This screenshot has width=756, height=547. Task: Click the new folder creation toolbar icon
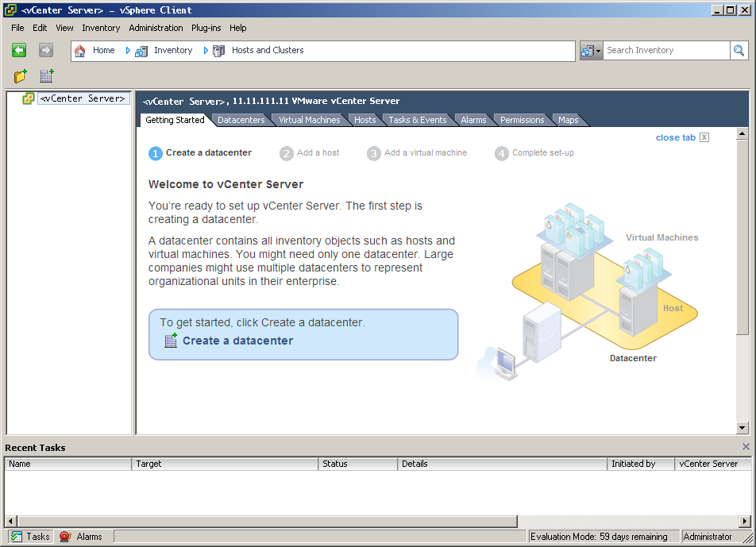20,76
